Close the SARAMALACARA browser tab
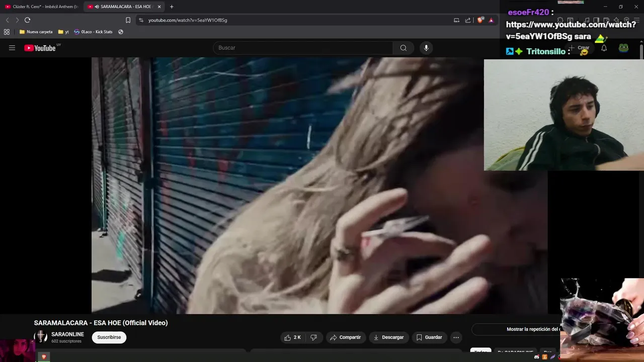Screen dimensions: 644x362 [159, 7]
